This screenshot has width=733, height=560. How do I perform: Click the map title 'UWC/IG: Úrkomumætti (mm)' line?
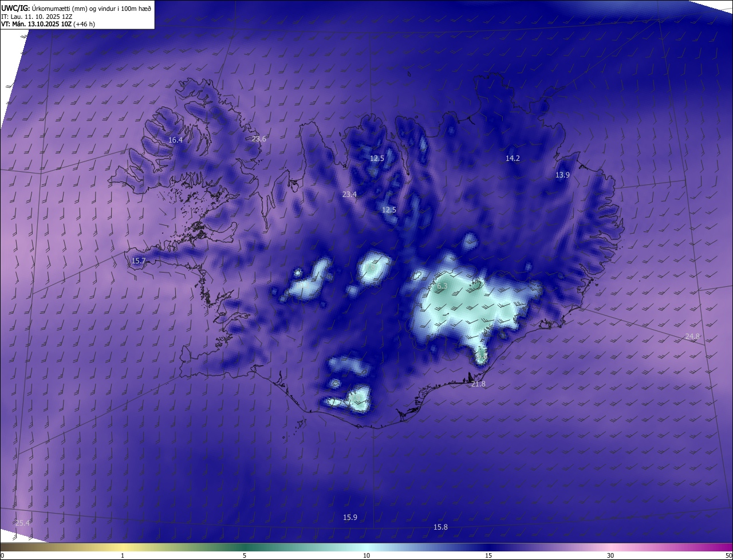click(77, 8)
